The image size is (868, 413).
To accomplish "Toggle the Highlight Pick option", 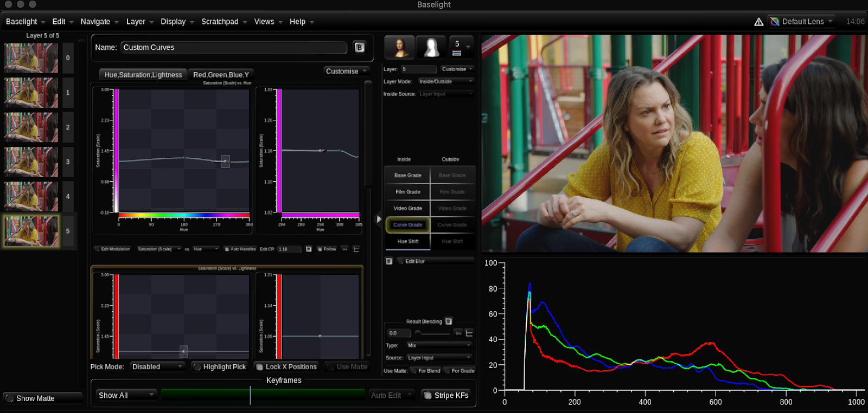I will click(220, 367).
